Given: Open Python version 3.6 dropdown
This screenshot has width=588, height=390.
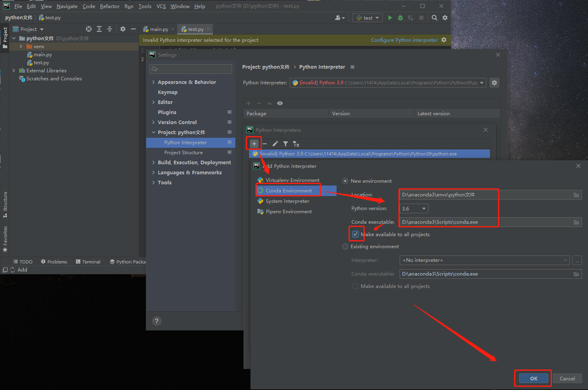Looking at the screenshot, I should (x=414, y=208).
